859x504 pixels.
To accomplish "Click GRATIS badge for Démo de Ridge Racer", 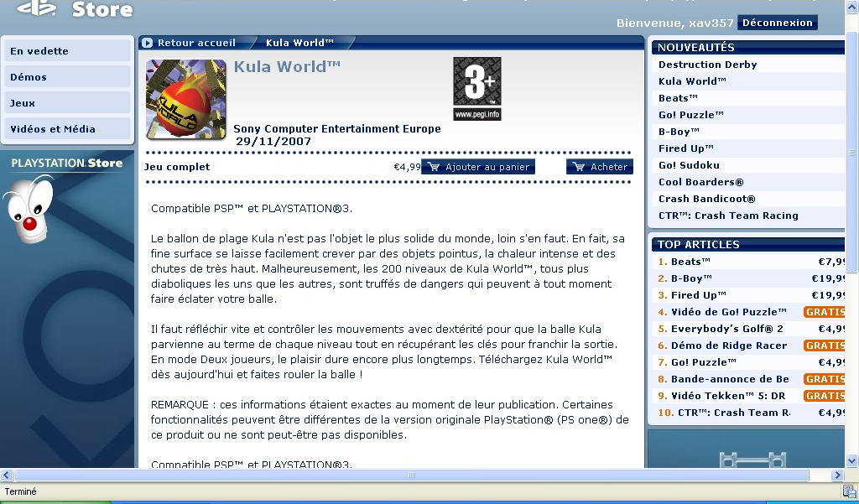I will [x=824, y=346].
